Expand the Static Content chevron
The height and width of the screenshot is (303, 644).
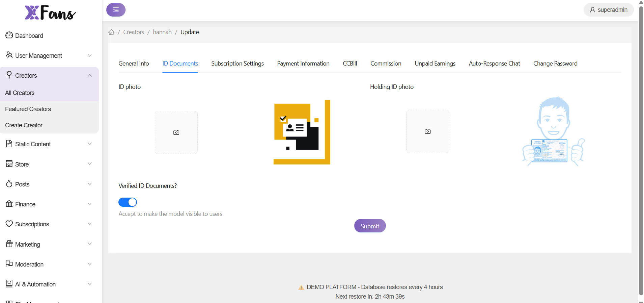tap(89, 144)
